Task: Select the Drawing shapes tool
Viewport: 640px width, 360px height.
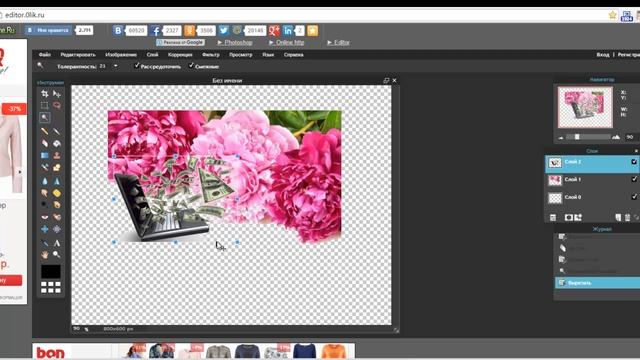Action: coord(57,167)
